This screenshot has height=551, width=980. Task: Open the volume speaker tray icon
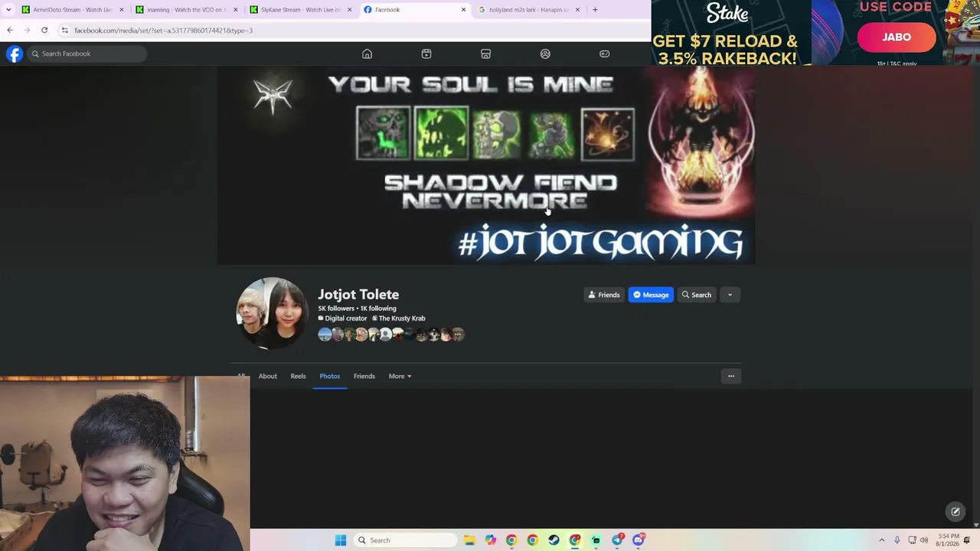tap(924, 540)
